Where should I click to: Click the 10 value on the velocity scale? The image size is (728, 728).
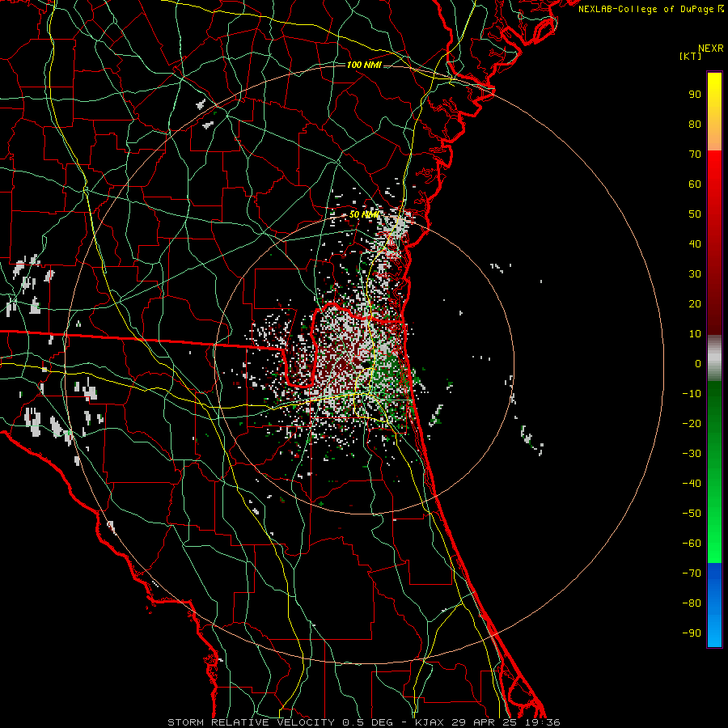coord(695,334)
